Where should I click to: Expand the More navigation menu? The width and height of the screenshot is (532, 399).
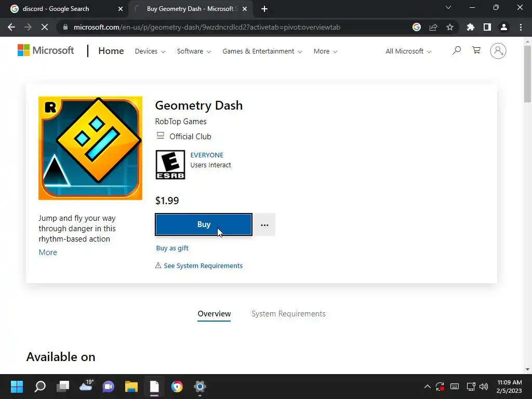(x=325, y=51)
